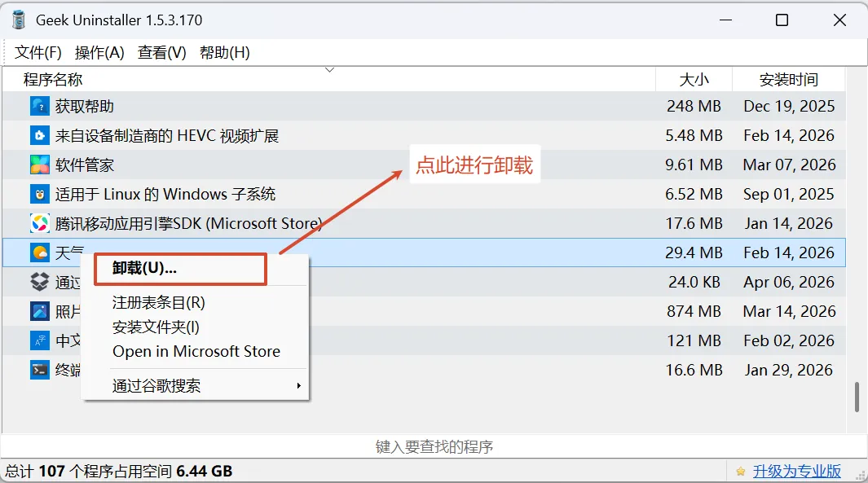Select the 获取帮助 app icon
The height and width of the screenshot is (483, 868).
point(40,106)
